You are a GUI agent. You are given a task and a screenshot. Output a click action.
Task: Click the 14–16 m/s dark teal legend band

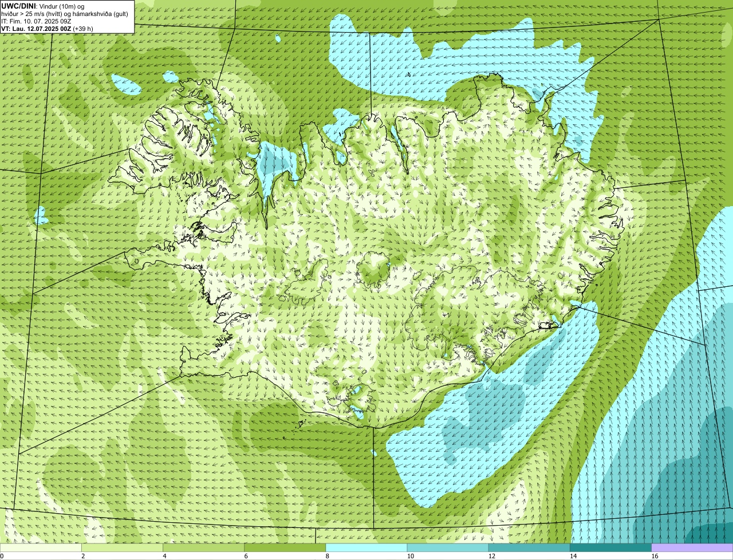[610, 548]
